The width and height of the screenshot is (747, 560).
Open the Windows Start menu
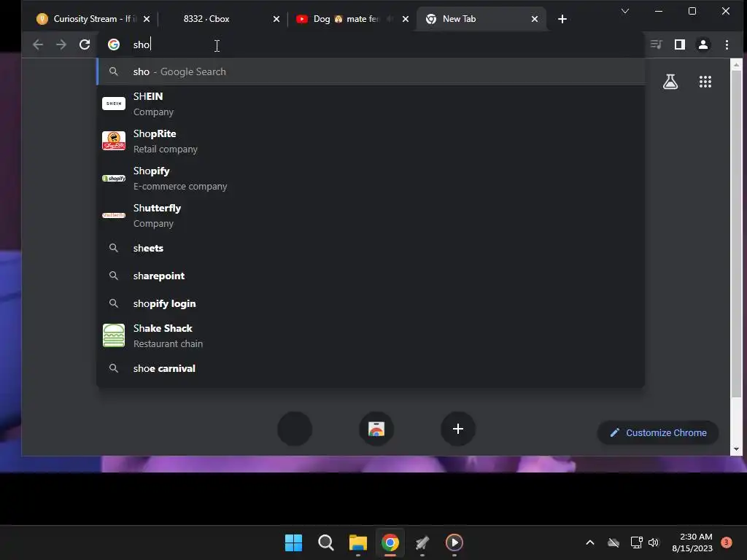pyautogui.click(x=293, y=542)
